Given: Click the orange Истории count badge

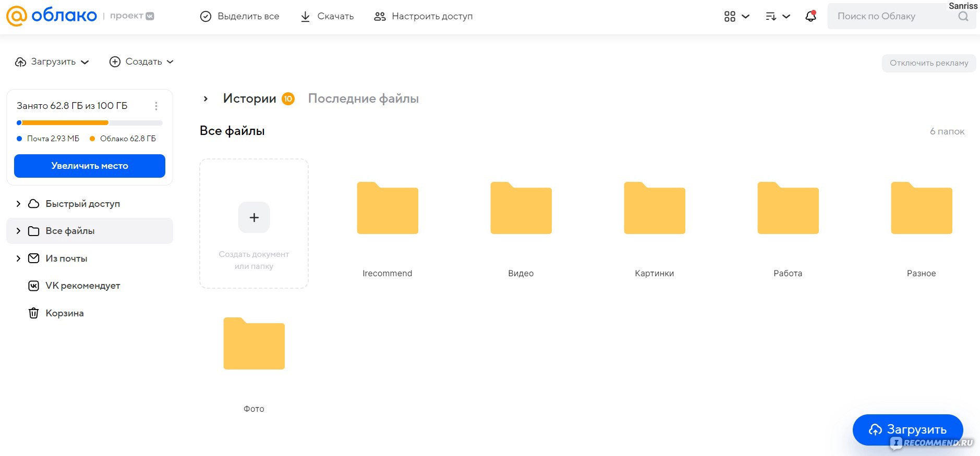Looking at the screenshot, I should (288, 98).
